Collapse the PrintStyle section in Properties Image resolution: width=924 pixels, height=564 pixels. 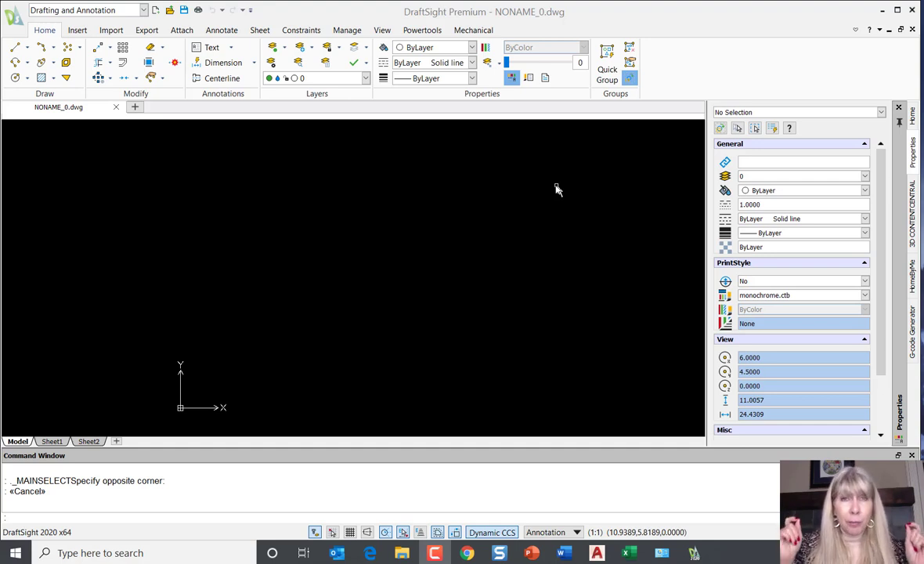(x=864, y=262)
